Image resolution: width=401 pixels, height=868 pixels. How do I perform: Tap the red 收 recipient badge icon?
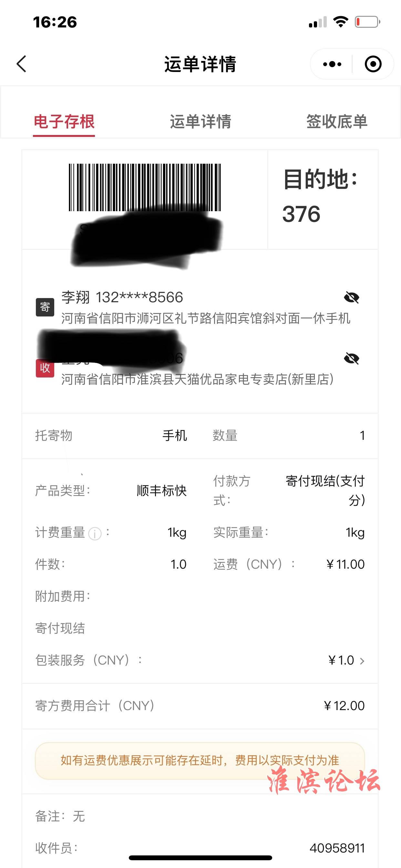click(x=45, y=368)
